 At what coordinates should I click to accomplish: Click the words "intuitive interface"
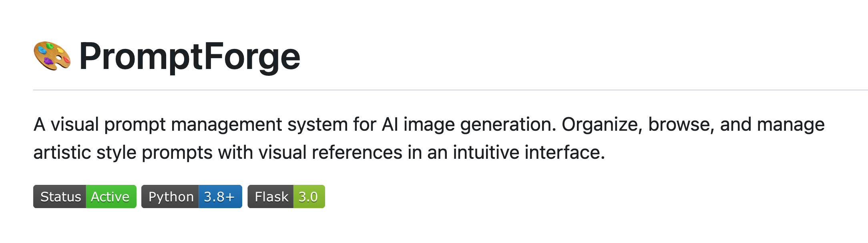click(528, 153)
